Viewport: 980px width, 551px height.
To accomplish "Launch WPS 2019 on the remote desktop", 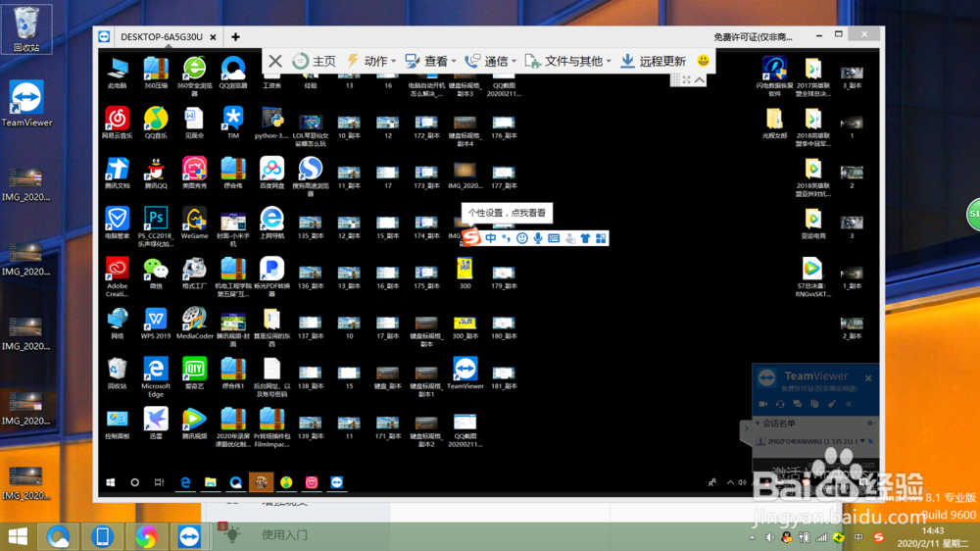I will (156, 323).
